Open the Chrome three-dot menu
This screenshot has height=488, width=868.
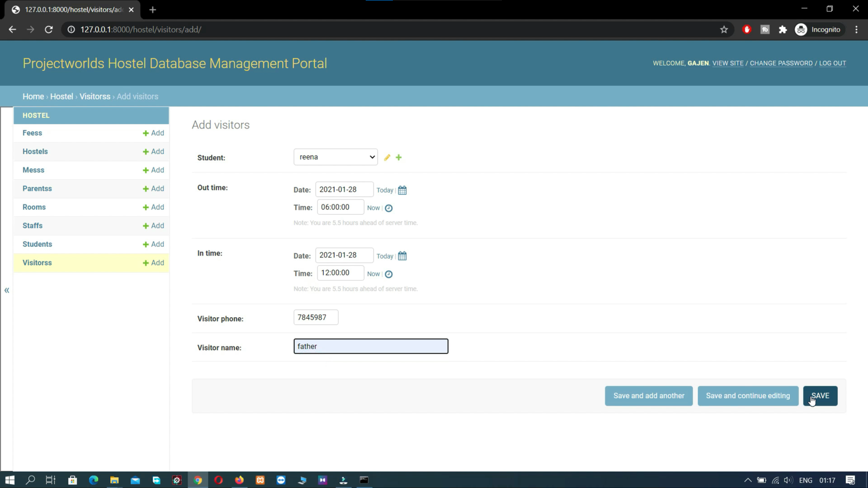tap(856, 30)
